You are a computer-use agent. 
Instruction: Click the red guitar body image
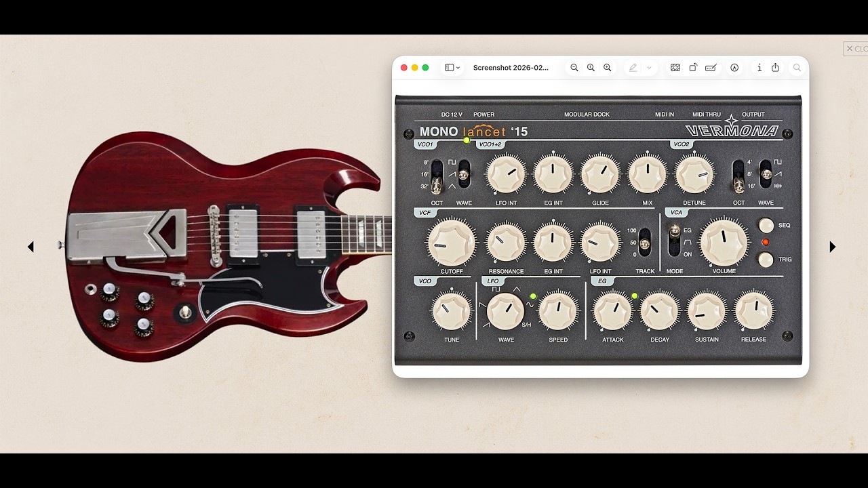[229, 246]
